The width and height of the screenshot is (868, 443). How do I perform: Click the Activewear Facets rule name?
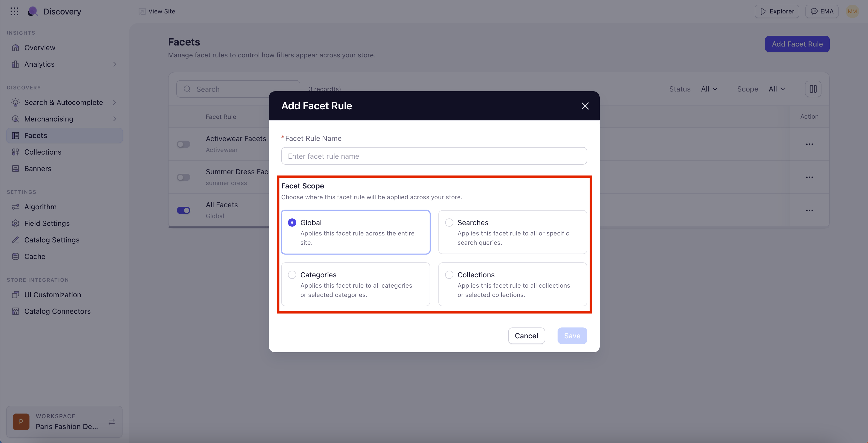tap(236, 139)
